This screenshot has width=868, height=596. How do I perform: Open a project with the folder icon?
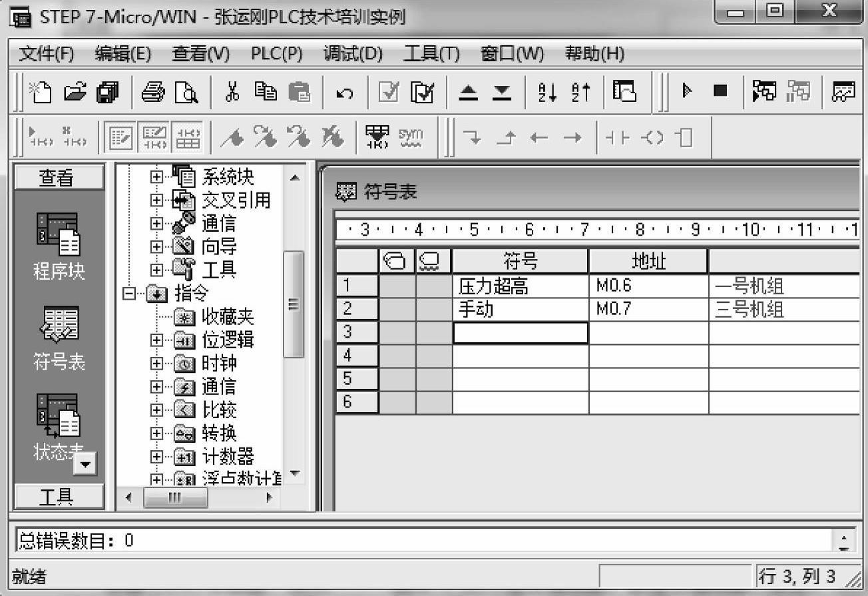pyautogui.click(x=74, y=91)
